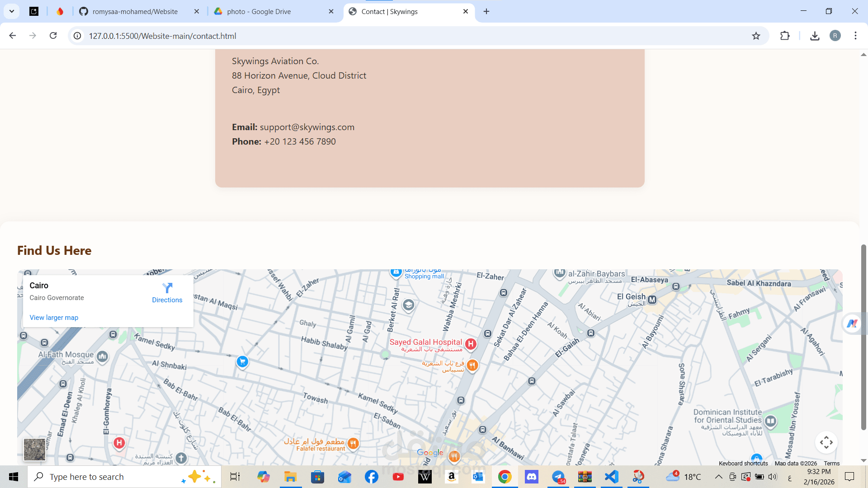Expand the tab search dropdown arrow

coord(12,11)
